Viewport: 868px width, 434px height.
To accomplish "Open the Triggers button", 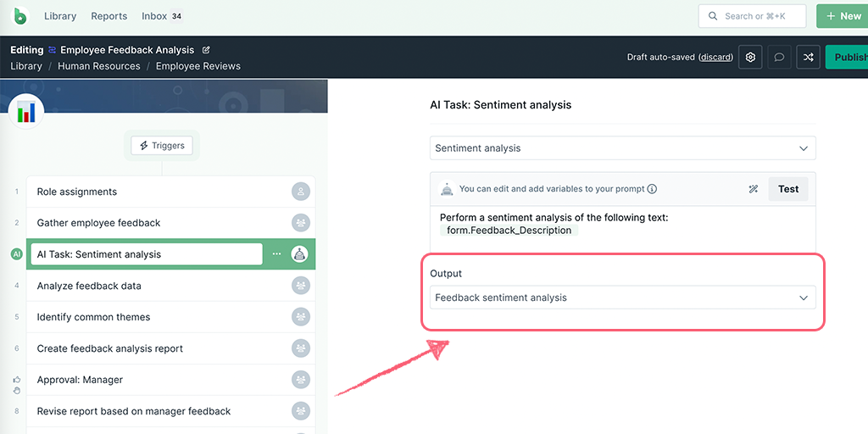I will 162,146.
